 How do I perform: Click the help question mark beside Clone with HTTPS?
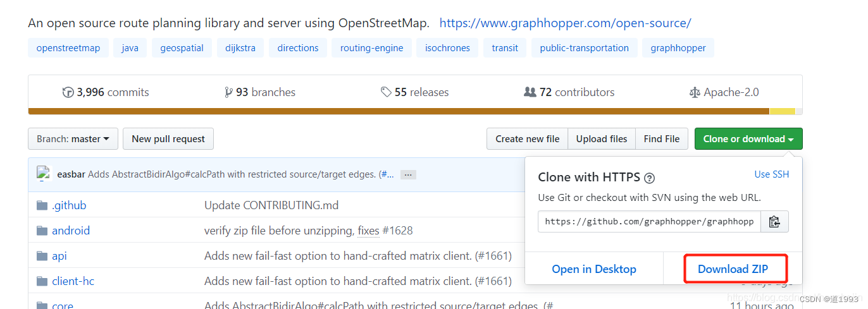(x=649, y=178)
